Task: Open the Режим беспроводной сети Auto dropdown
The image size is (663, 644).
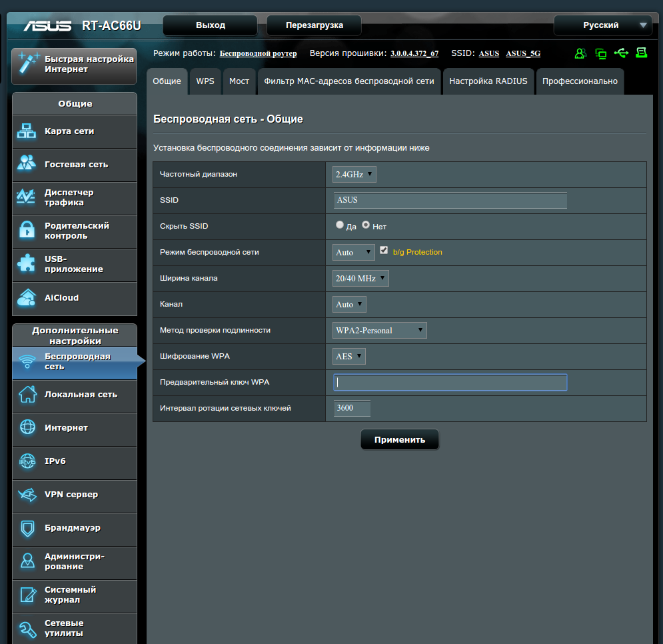Action: pos(353,252)
